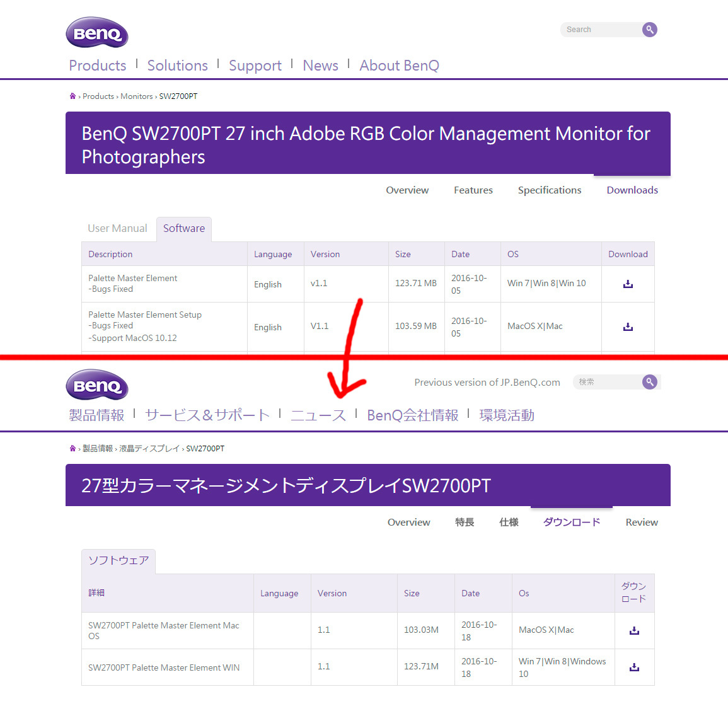Open the Solutions menu
Image resolution: width=728 pixels, height=728 pixels.
pyautogui.click(x=177, y=66)
